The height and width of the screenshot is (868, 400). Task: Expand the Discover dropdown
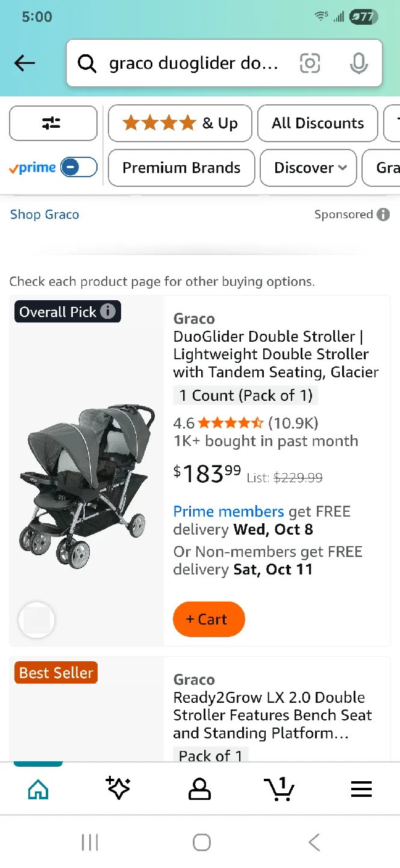(308, 168)
